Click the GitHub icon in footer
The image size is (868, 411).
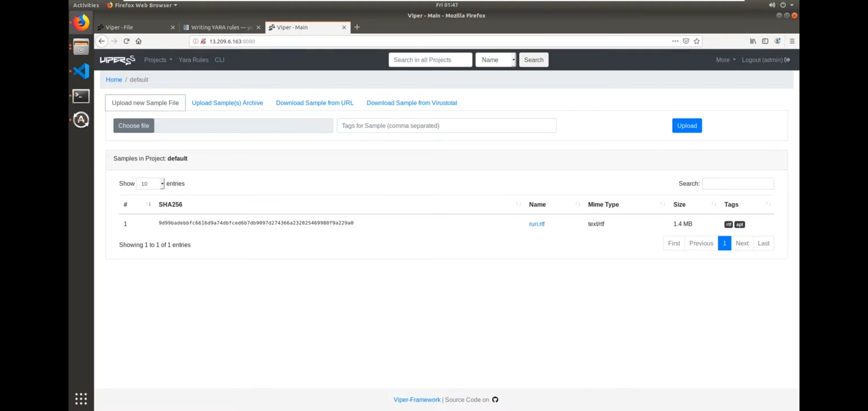coord(495,400)
